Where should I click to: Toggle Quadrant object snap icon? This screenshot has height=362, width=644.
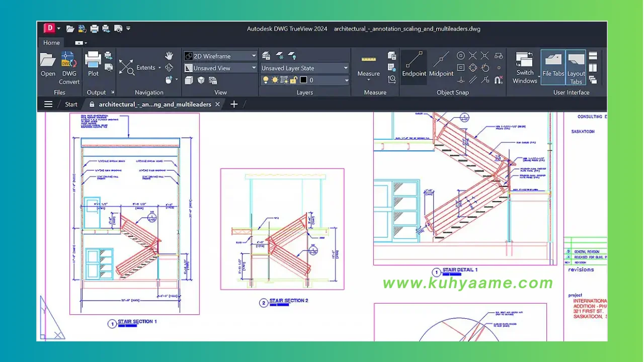[x=473, y=67]
